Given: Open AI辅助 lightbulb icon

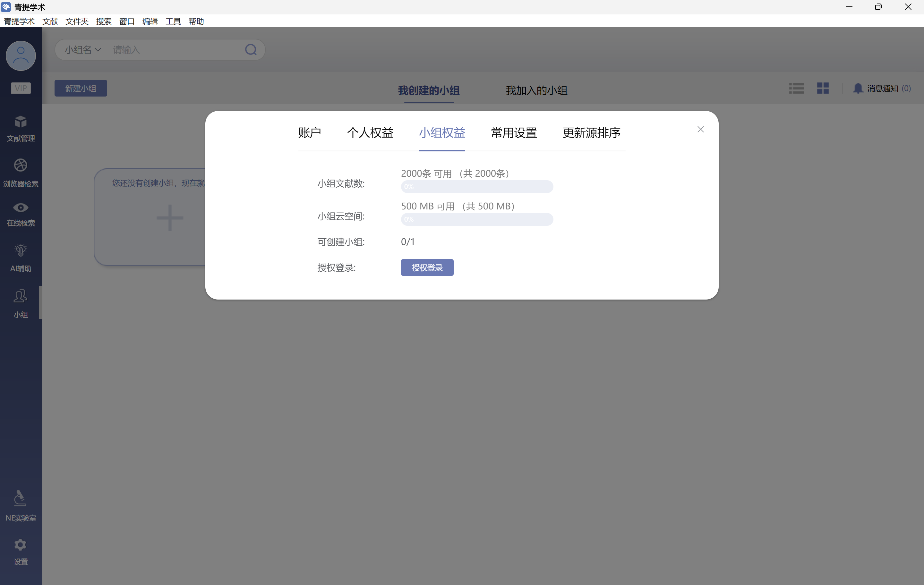Looking at the screenshot, I should point(21,250).
